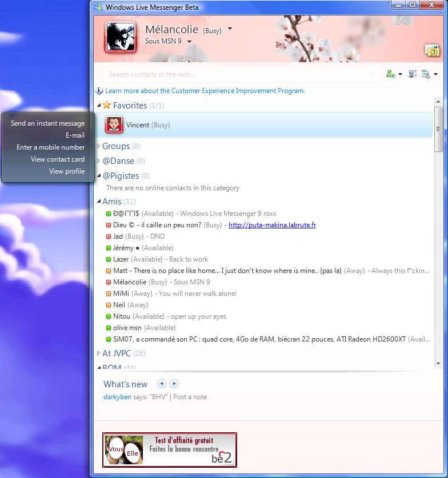Click the status icon beside SiM07
Screen dimensions: 448x478
(x=108, y=339)
